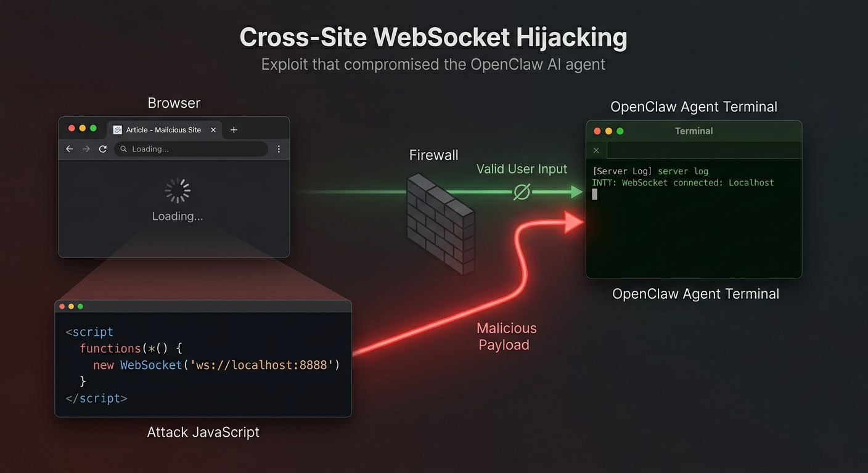Click the terminal cursor block
The image size is (868, 473).
[595, 195]
